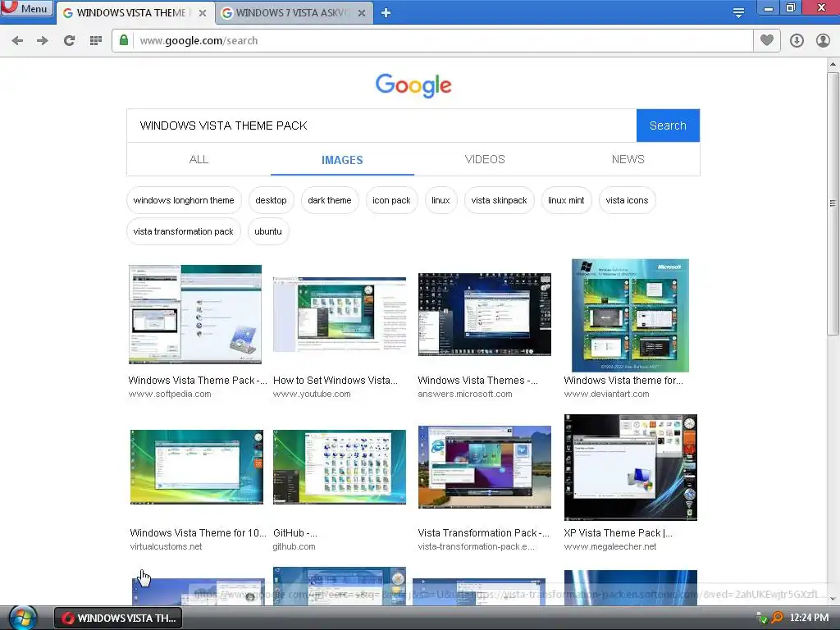This screenshot has width=840, height=630.
Task: Open the softpedia Windows Vista Theme Pack thumbnail
Action: click(x=195, y=314)
